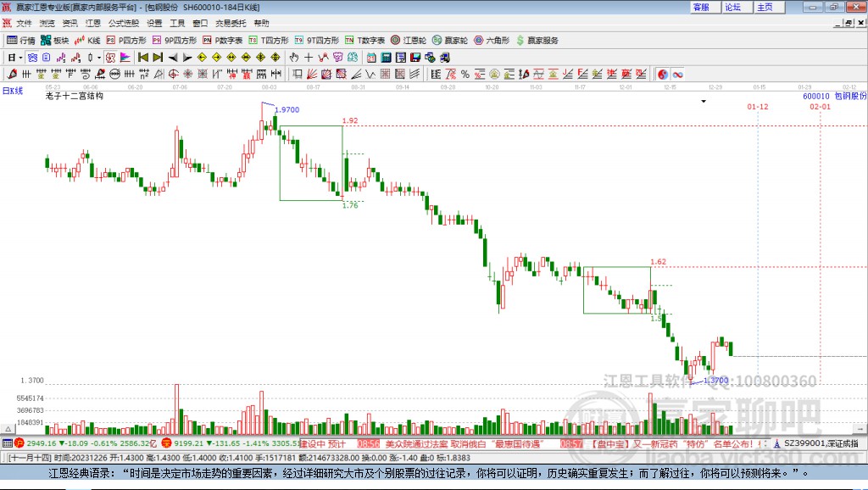
Task: Select the gold 金 circle tool
Action: [x=494, y=75]
